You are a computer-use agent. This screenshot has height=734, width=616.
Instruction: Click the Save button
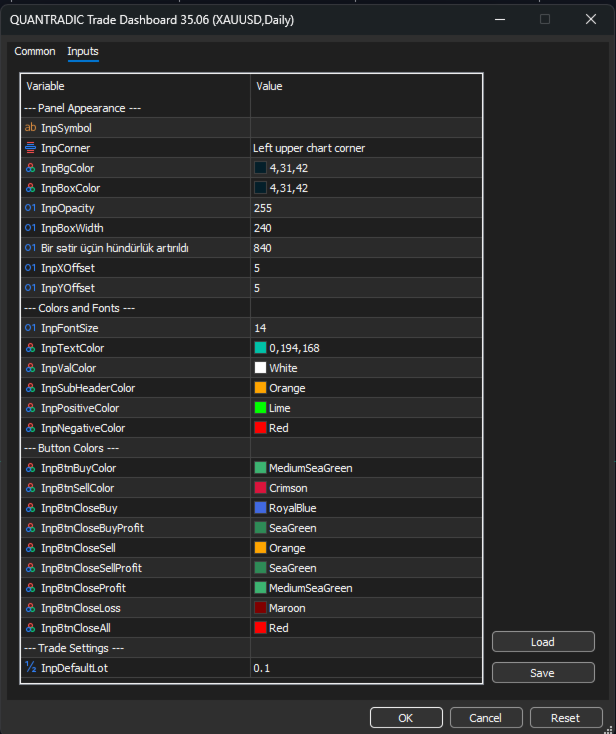click(x=543, y=673)
